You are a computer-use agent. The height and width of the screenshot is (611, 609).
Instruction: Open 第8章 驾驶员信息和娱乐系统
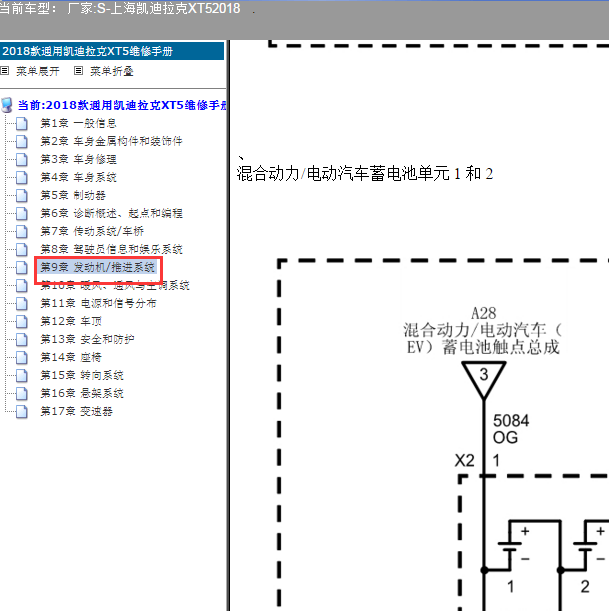(x=111, y=249)
